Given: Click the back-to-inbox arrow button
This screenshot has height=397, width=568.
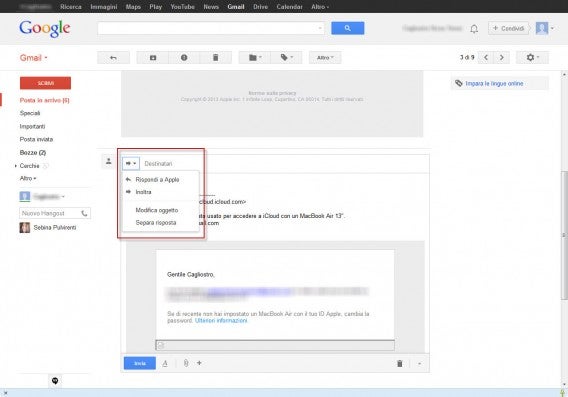Looking at the screenshot, I should [113, 58].
